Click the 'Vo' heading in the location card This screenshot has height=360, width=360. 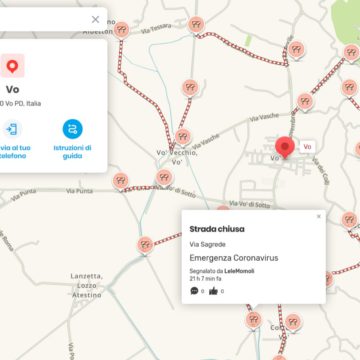12,89
